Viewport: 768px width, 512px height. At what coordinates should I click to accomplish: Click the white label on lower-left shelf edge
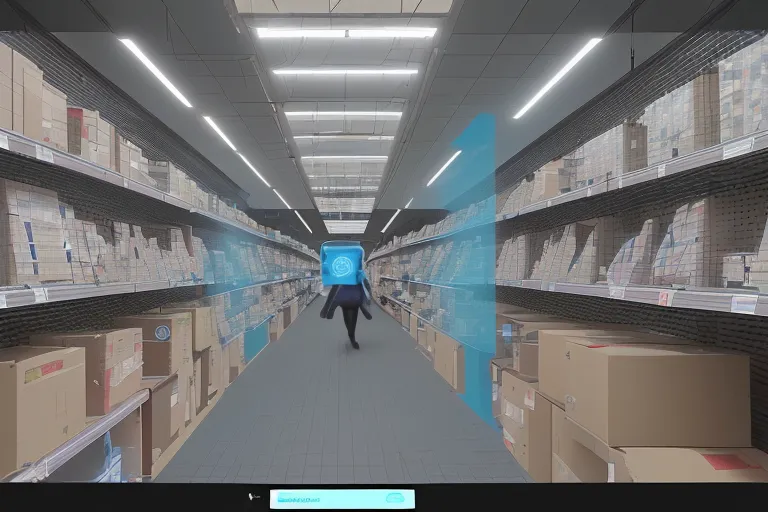pos(39,295)
